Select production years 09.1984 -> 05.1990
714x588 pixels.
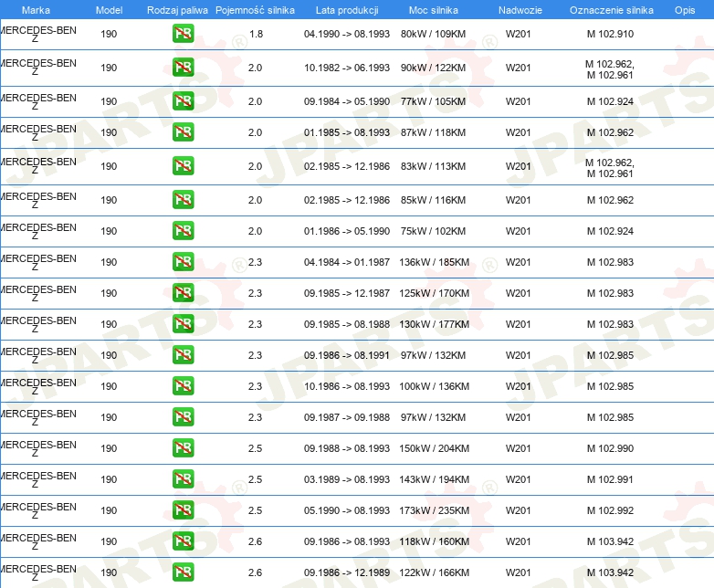tap(347, 101)
